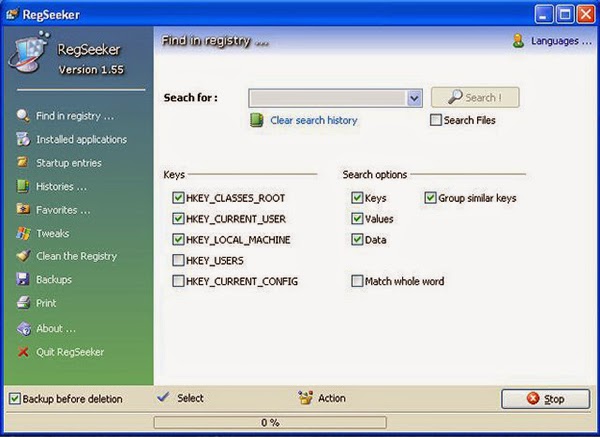Click the Languages person icon
The height and width of the screenshot is (437, 600).
tap(518, 41)
